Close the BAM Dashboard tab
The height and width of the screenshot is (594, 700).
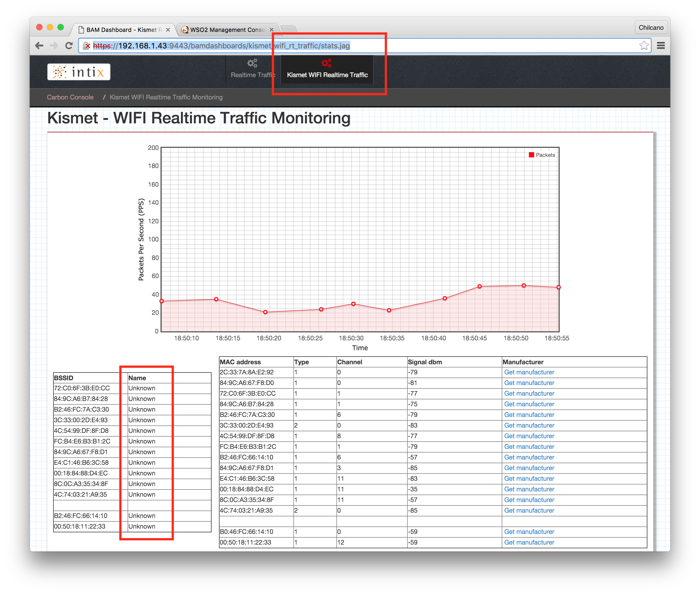pos(168,30)
